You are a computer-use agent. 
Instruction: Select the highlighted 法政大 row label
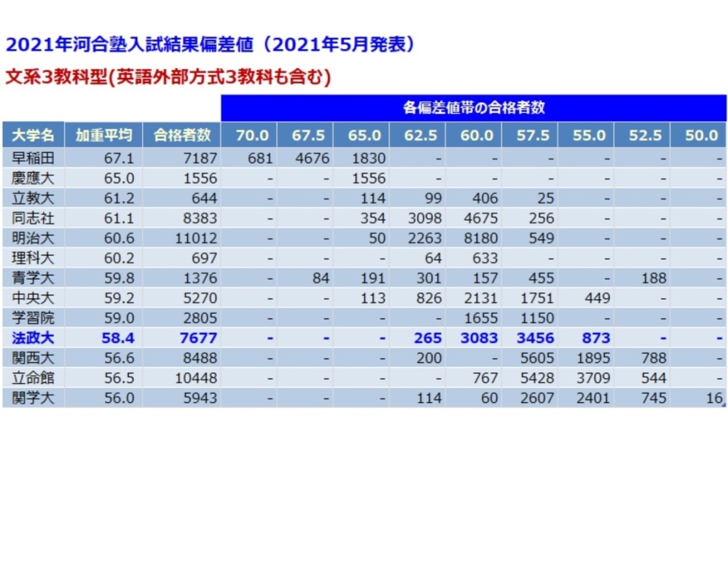coord(33,337)
